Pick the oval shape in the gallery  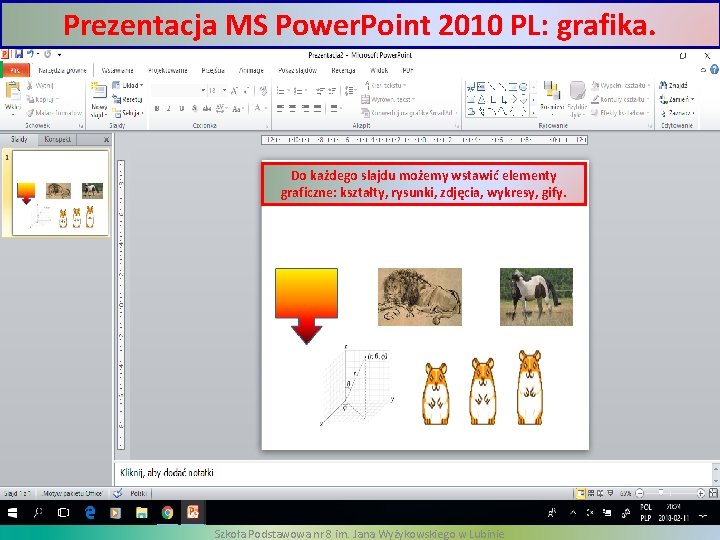[523, 86]
